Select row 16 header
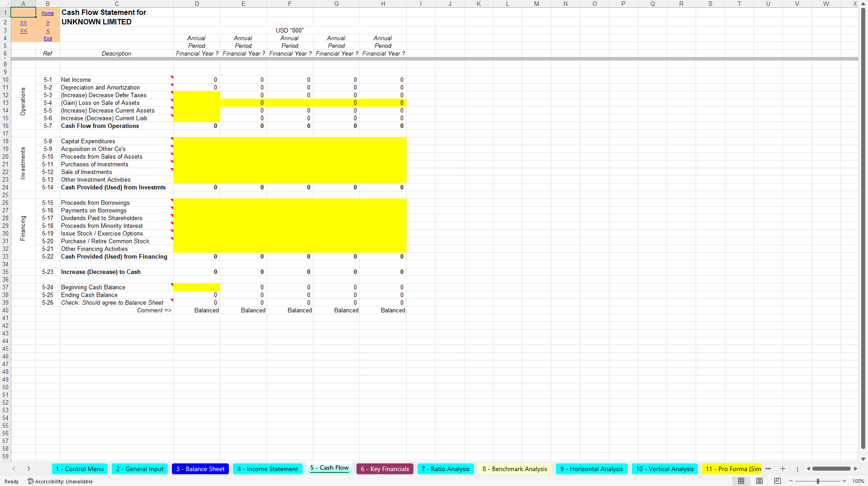The width and height of the screenshot is (868, 486). click(5, 126)
